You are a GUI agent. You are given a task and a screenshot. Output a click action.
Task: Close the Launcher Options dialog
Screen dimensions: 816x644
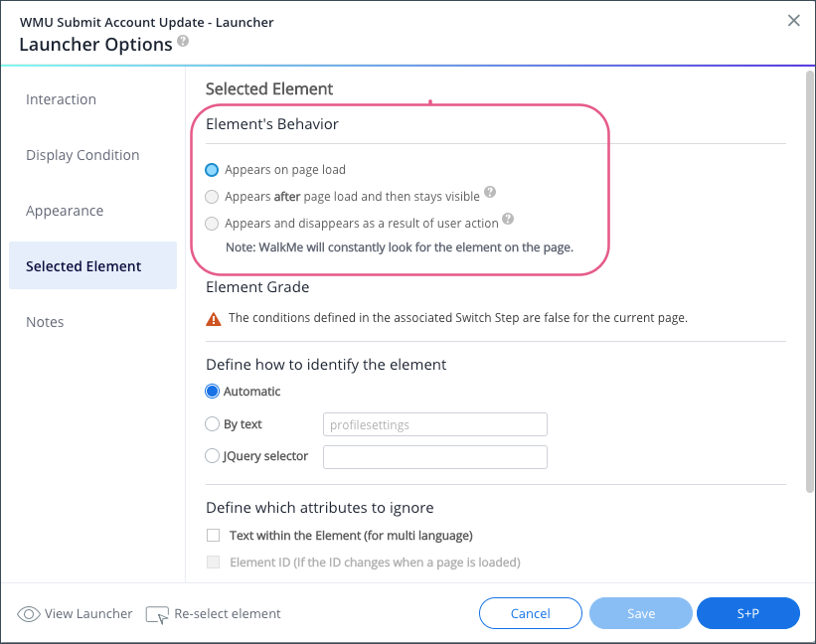coord(793,21)
